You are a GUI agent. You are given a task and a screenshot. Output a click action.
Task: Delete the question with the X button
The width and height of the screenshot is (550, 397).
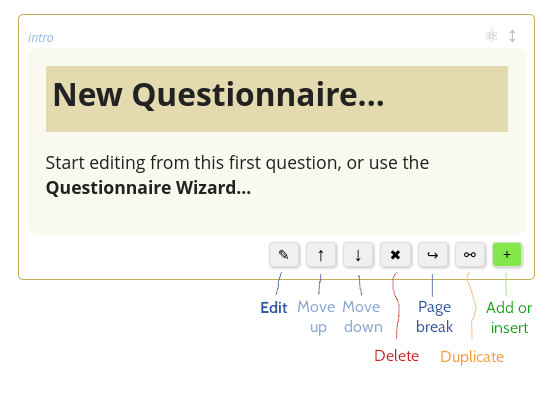(x=395, y=255)
